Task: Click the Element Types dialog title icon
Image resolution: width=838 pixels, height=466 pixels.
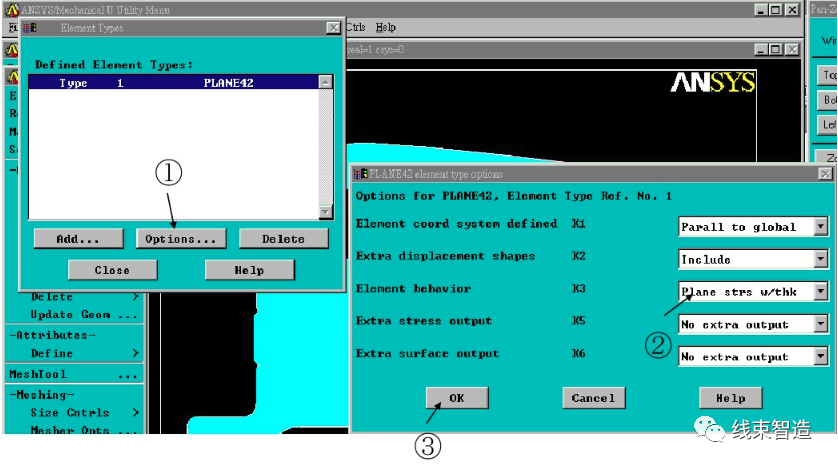Action: tap(30, 28)
